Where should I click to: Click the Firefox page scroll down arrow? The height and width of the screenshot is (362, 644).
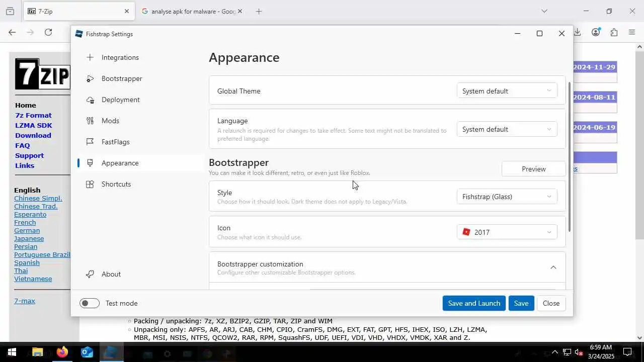coord(639,338)
